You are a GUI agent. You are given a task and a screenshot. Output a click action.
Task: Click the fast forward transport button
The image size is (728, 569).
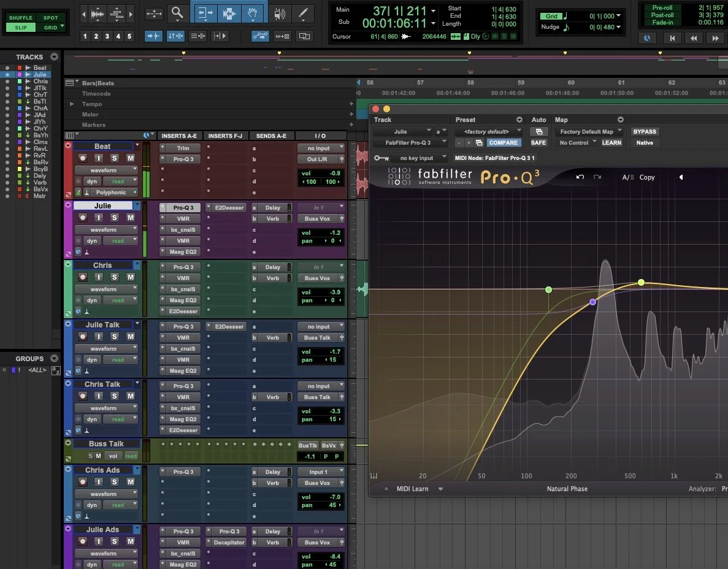(715, 38)
